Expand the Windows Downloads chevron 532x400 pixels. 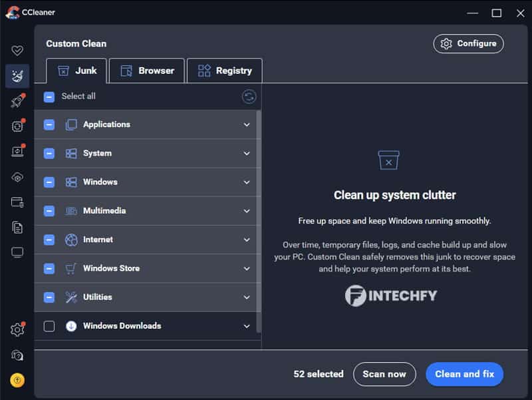pyautogui.click(x=247, y=326)
